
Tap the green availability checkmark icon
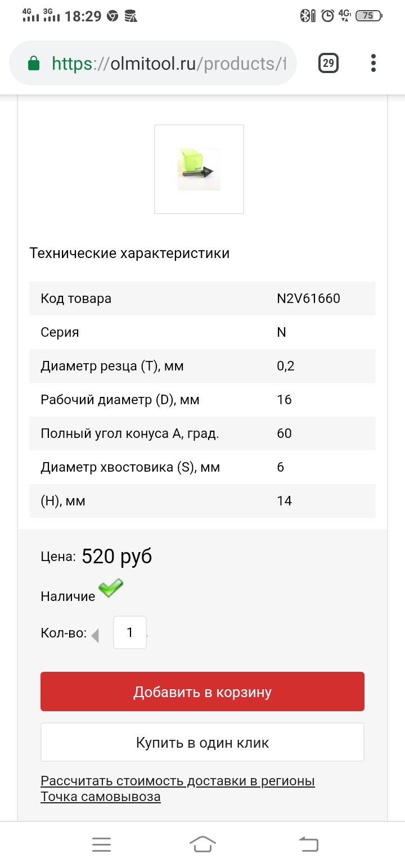click(x=111, y=588)
